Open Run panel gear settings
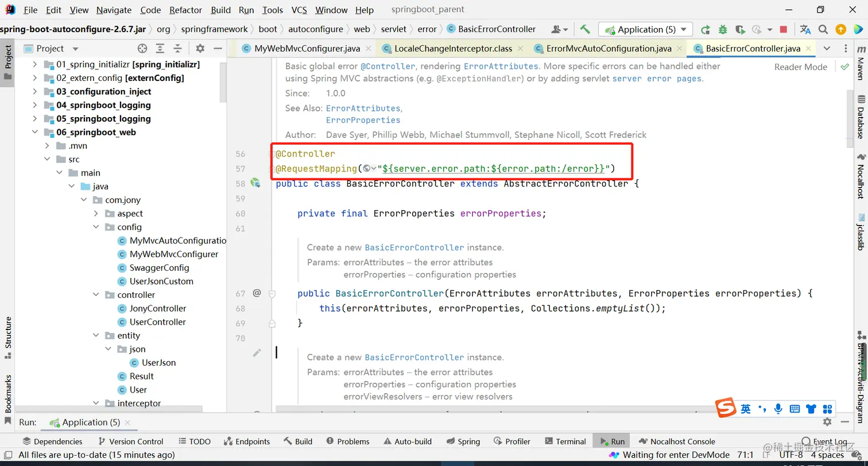 [x=827, y=422]
